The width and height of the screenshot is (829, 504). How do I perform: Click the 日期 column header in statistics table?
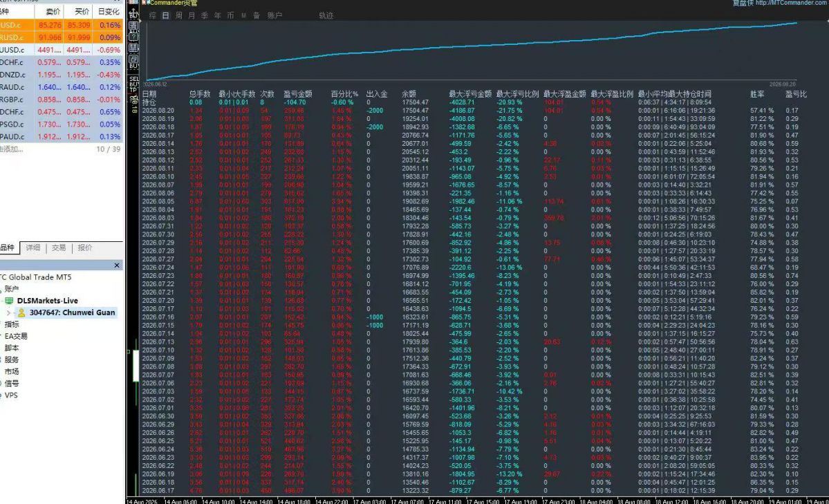149,93
